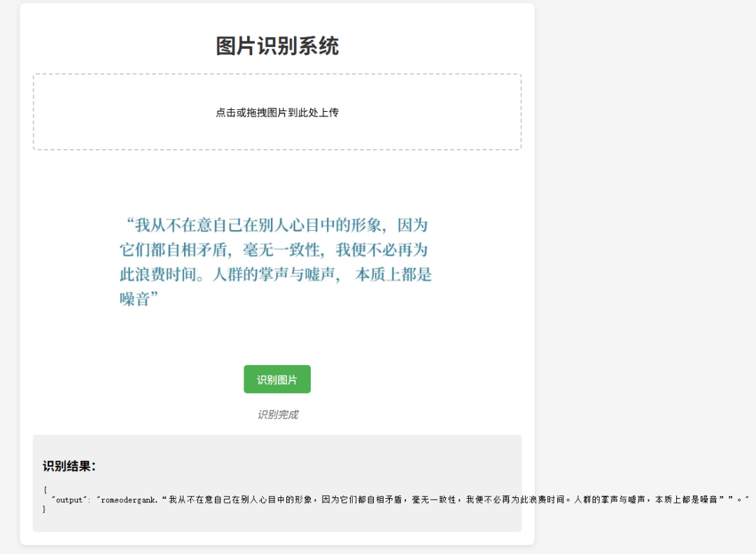This screenshot has width=756, height=554.
Task: Click the image line starting with 此浪费时间
Action: pos(275,274)
